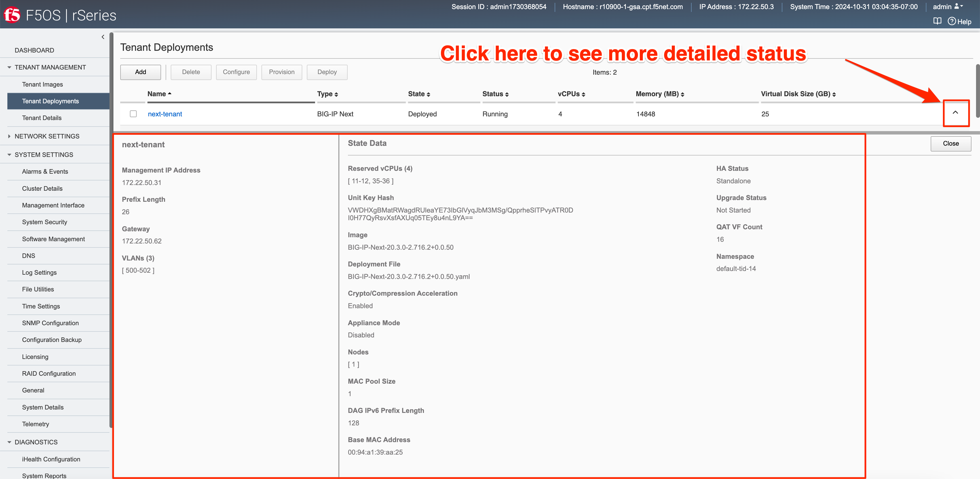This screenshot has width=980, height=479.
Task: Open DNS settings
Action: tap(29, 256)
